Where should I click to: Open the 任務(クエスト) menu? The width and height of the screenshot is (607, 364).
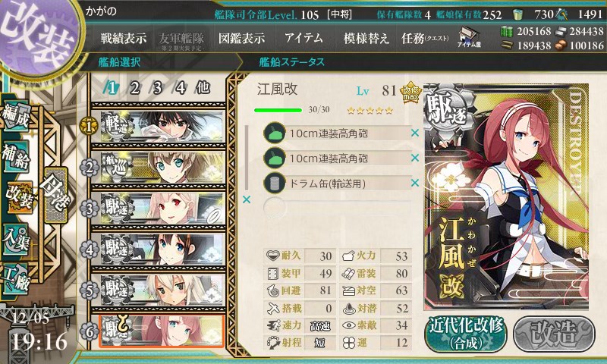(x=425, y=38)
